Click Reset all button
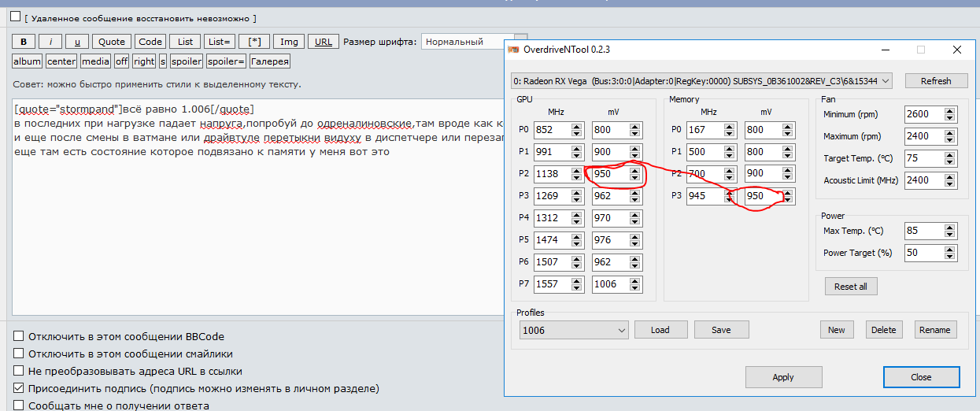The image size is (980, 411). pyautogui.click(x=851, y=287)
